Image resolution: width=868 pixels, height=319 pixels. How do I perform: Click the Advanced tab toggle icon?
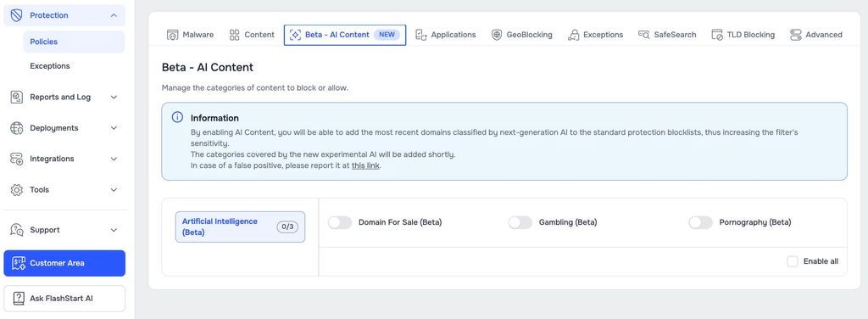[x=795, y=35]
